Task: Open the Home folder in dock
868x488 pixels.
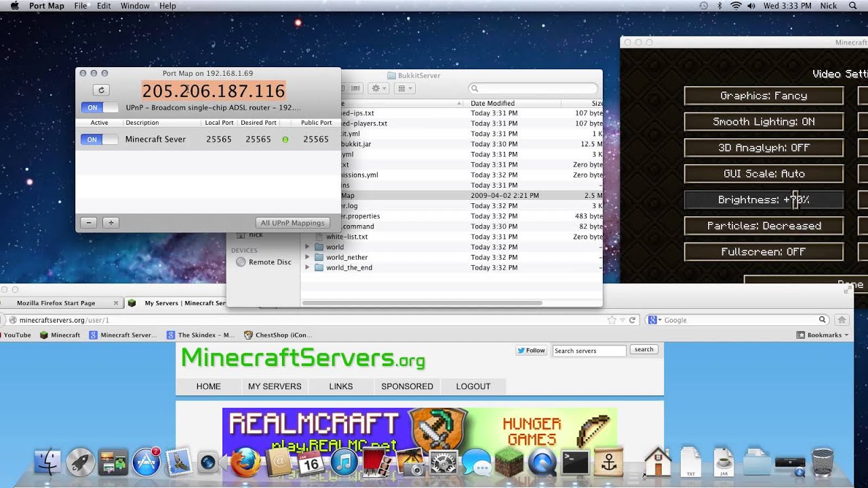Action: pos(657,463)
